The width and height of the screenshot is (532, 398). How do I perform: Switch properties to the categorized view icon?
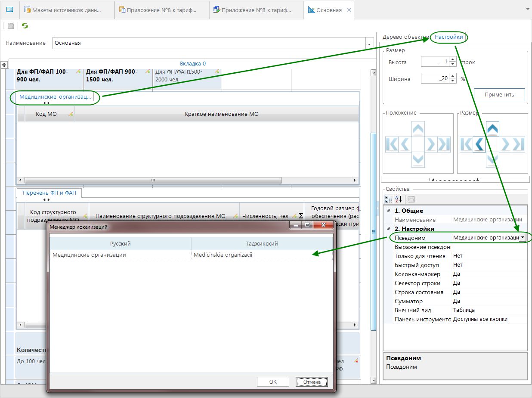388,199
